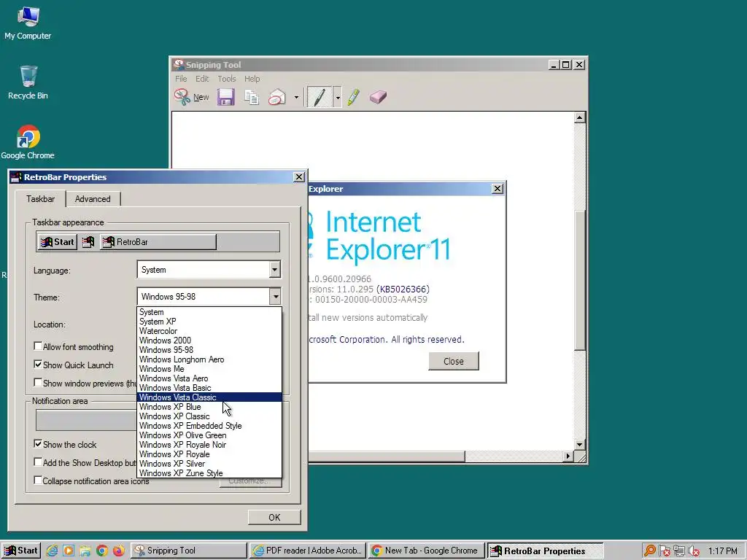Switch to Snipping Tool taskbar button
Image resolution: width=747 pixels, height=560 pixels.
click(x=189, y=551)
